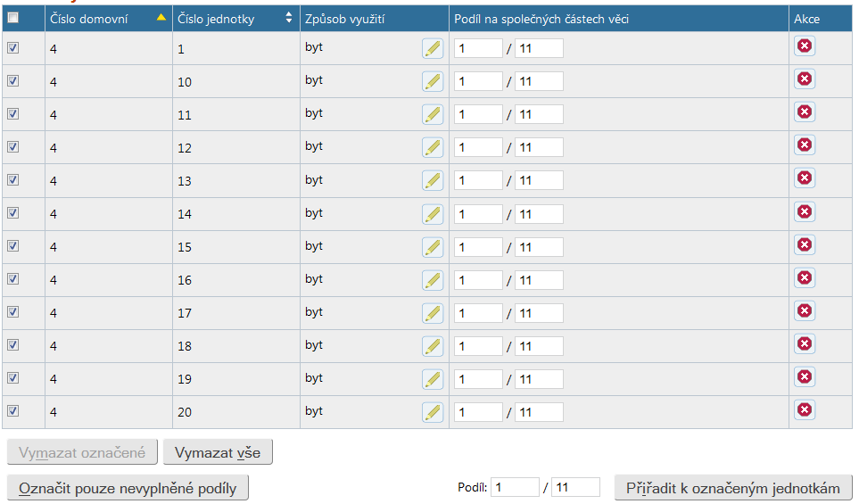This screenshot has height=504, width=859.
Task: Sort by Číslo domovní column arrow
Action: click(x=161, y=18)
